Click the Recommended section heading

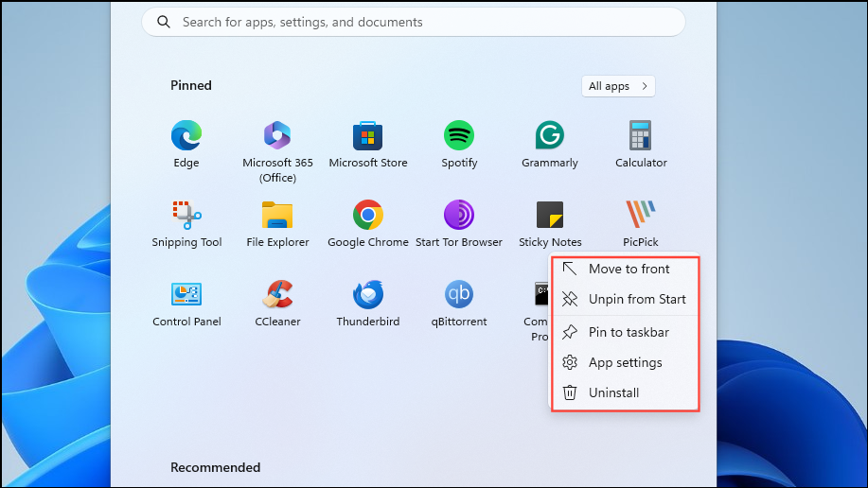click(215, 467)
